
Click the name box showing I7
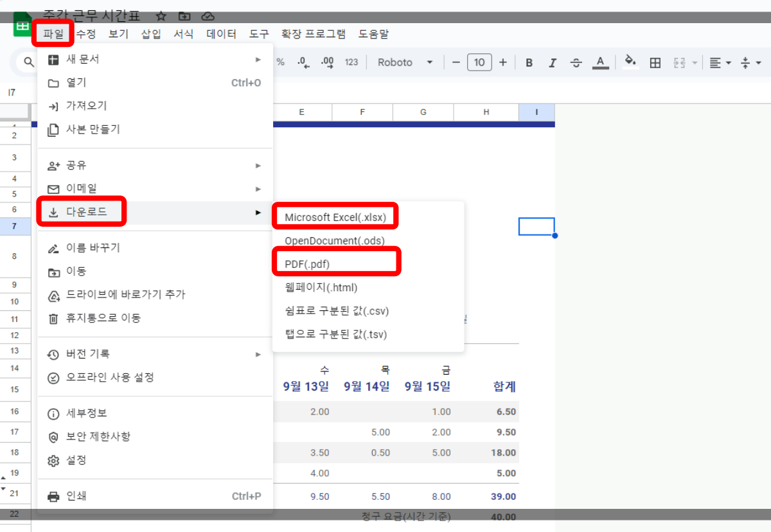tap(12, 92)
